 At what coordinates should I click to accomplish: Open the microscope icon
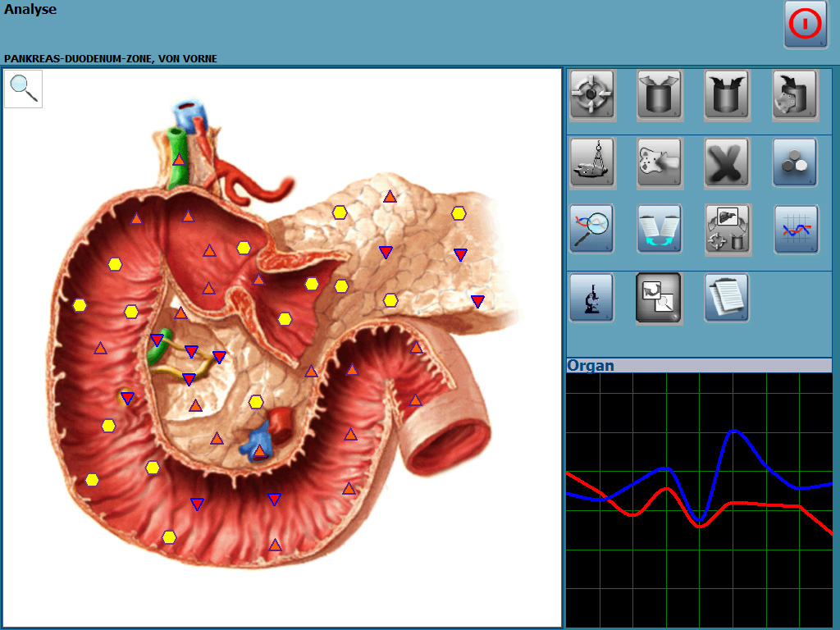tap(591, 298)
